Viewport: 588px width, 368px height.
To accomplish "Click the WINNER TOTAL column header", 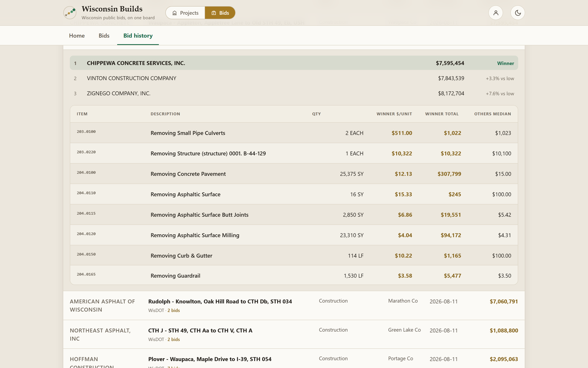I will coord(442,114).
